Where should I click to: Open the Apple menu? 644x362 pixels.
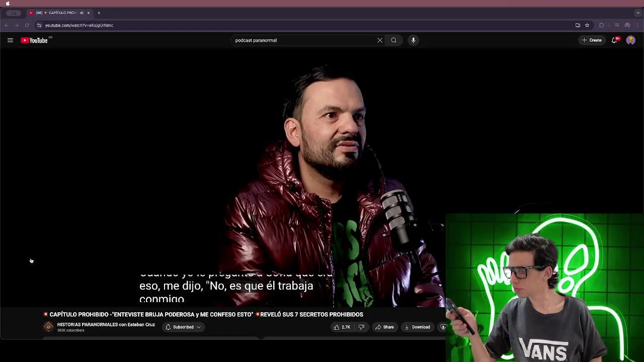tap(8, 3)
